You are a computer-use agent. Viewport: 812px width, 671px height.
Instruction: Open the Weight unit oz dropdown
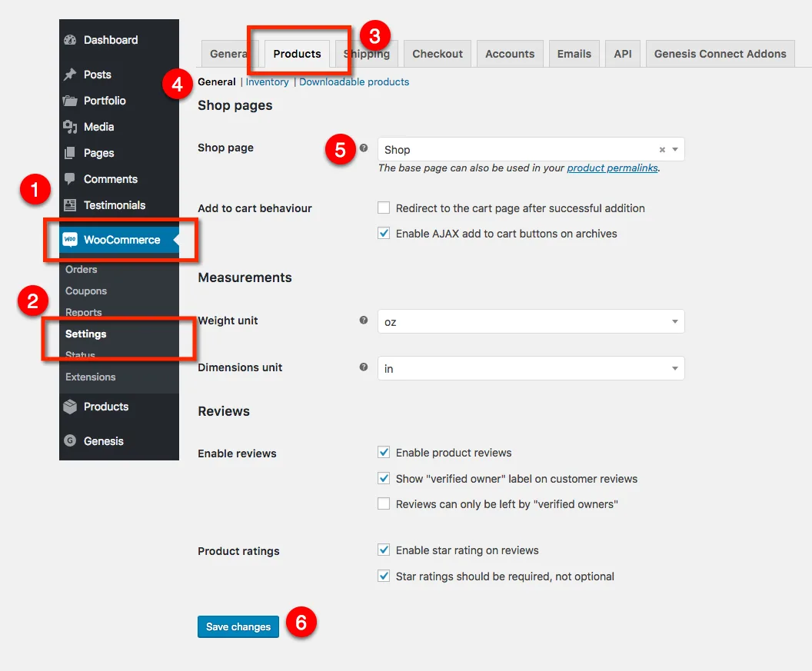(x=531, y=321)
